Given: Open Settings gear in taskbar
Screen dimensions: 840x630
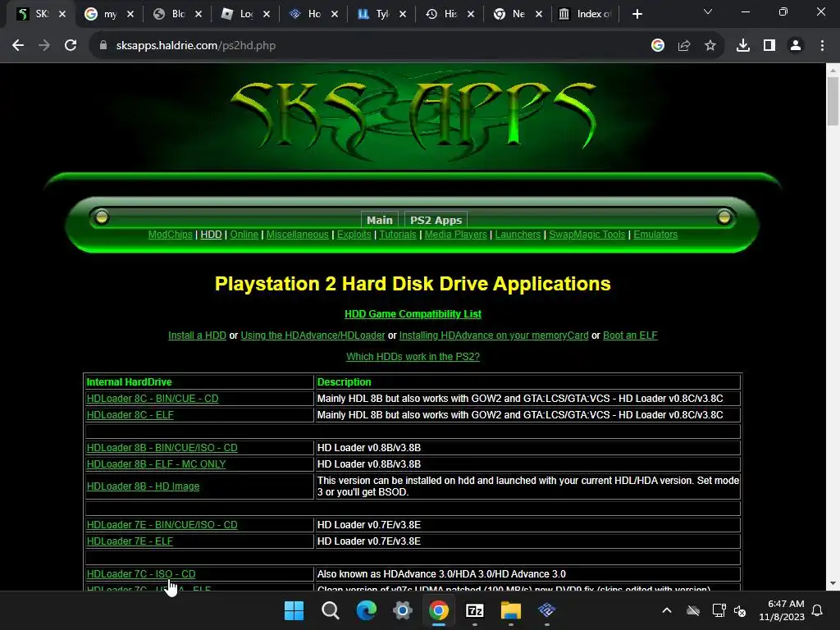Looking at the screenshot, I should click(402, 610).
